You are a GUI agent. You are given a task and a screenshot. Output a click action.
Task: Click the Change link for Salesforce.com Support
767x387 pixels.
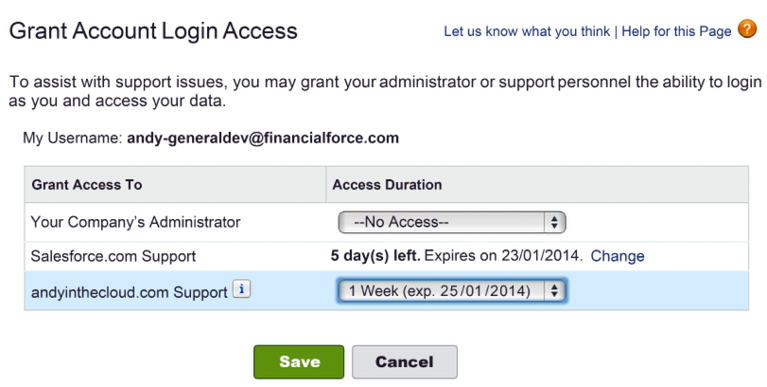[617, 256]
